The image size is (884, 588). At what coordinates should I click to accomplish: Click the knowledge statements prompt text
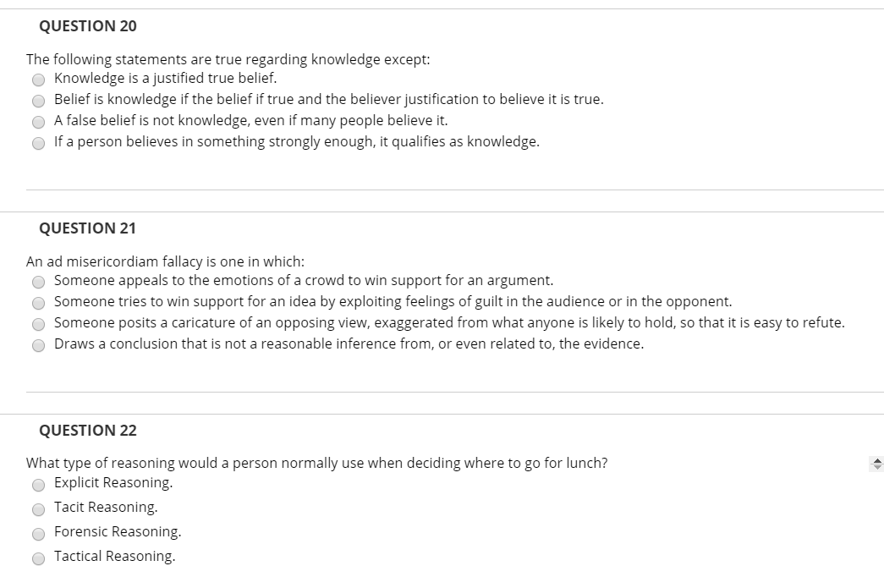pyautogui.click(x=228, y=59)
